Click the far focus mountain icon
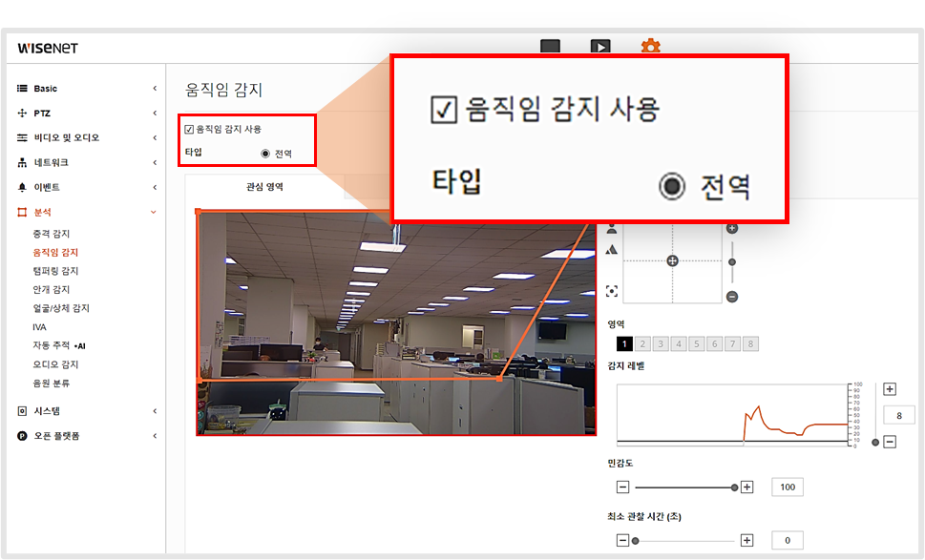This screenshot has width=925, height=560. tap(612, 250)
